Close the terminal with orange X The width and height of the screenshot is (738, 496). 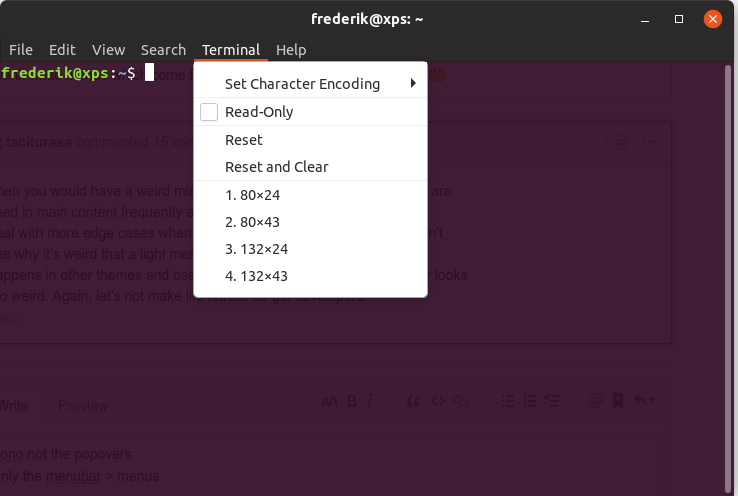713,19
